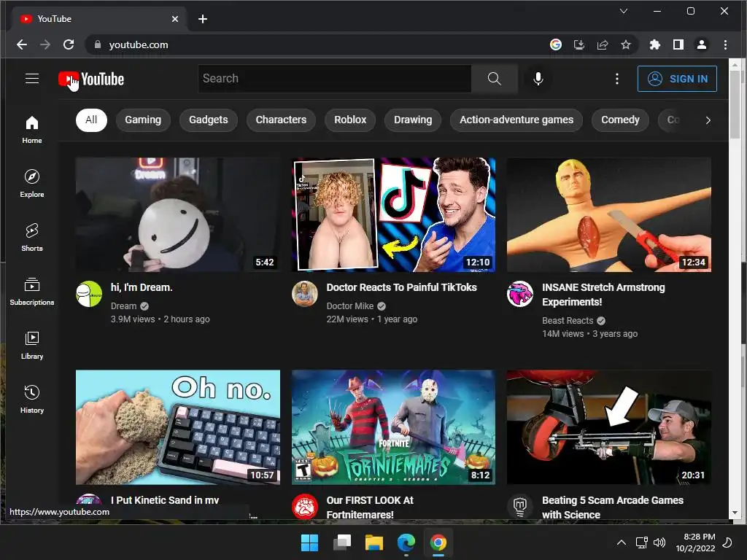The width and height of the screenshot is (747, 560).
Task: Click the share page icon in address bar
Action: tap(602, 44)
